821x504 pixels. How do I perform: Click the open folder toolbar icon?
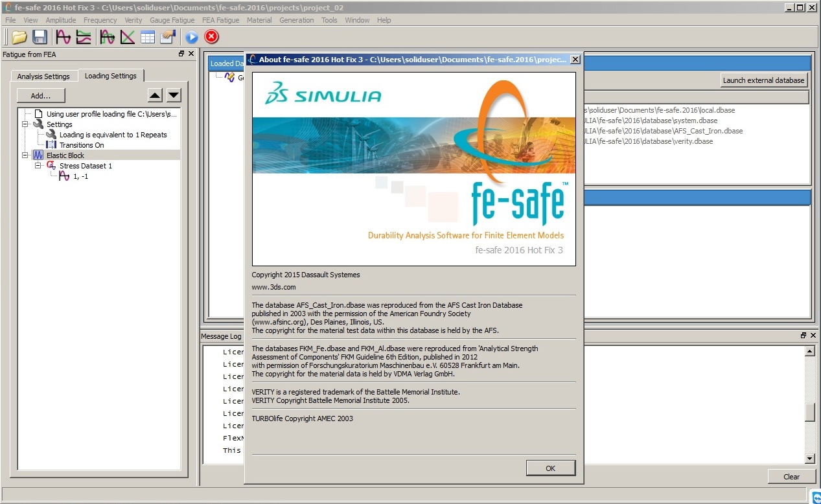pyautogui.click(x=19, y=37)
